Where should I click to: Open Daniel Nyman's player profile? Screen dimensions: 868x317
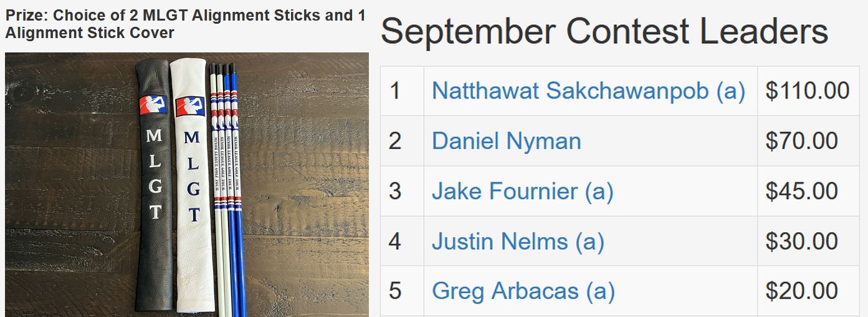(x=506, y=141)
